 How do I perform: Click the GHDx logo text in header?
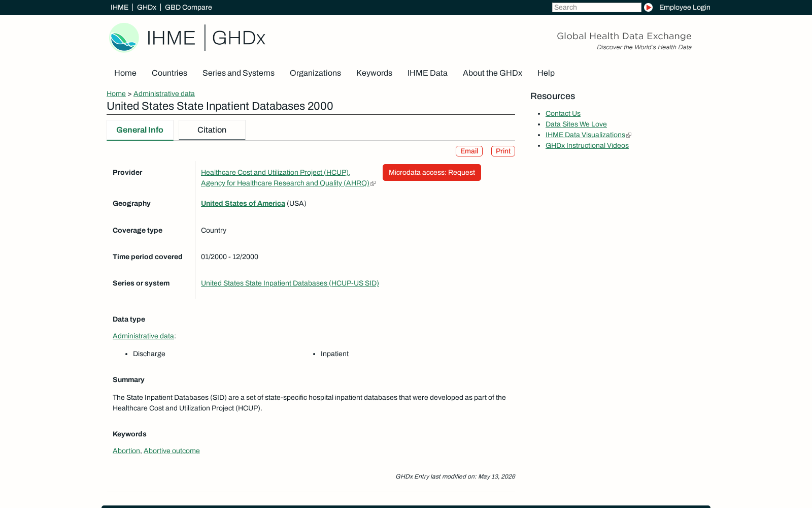pos(239,38)
